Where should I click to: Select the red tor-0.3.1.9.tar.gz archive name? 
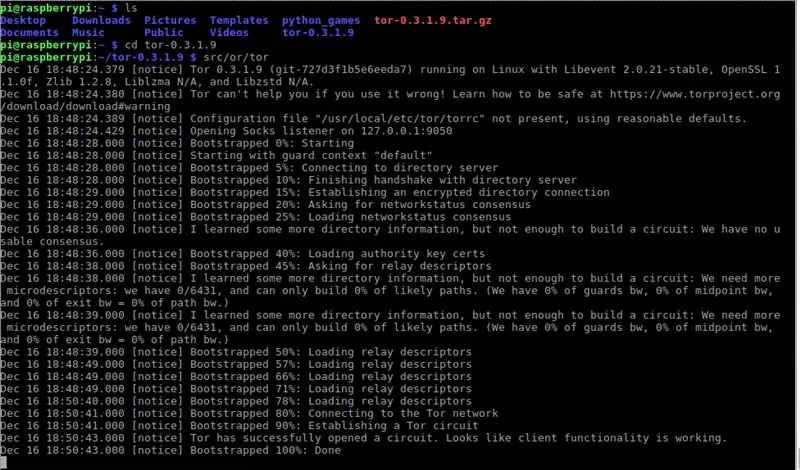433,21
